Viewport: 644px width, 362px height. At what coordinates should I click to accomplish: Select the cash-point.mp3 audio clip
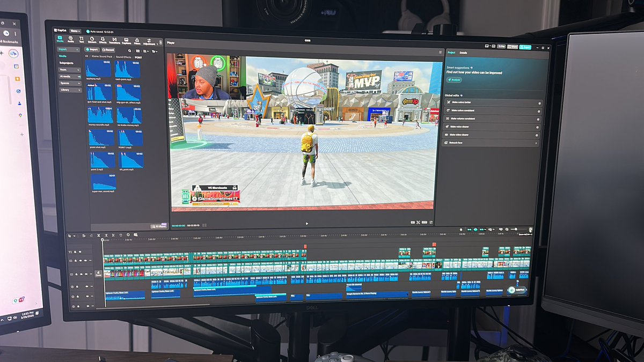click(x=127, y=70)
